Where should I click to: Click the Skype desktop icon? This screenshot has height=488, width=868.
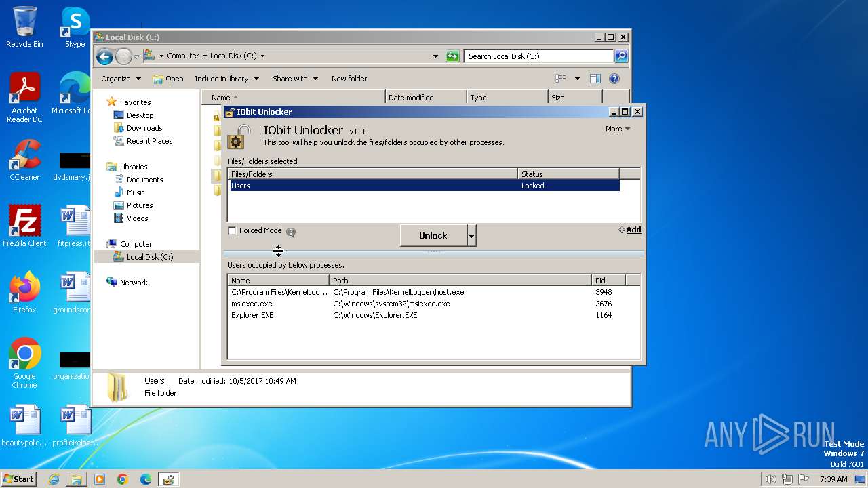[75, 27]
